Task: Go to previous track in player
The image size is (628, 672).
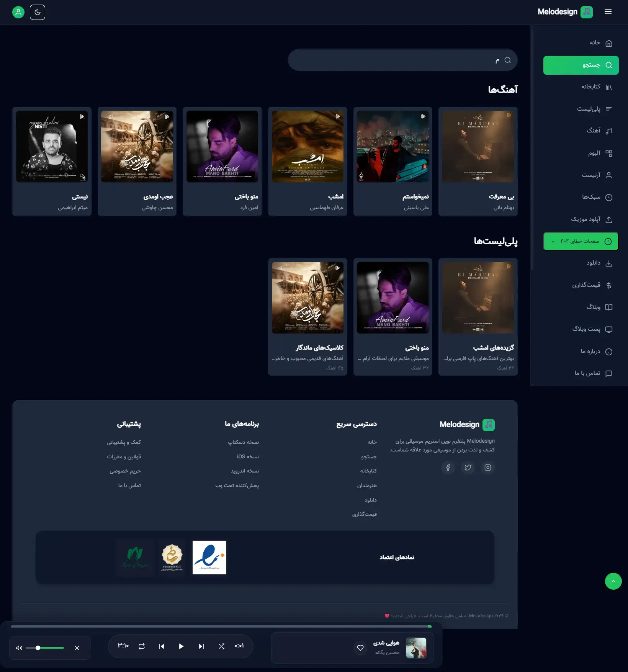Action: pos(162,646)
